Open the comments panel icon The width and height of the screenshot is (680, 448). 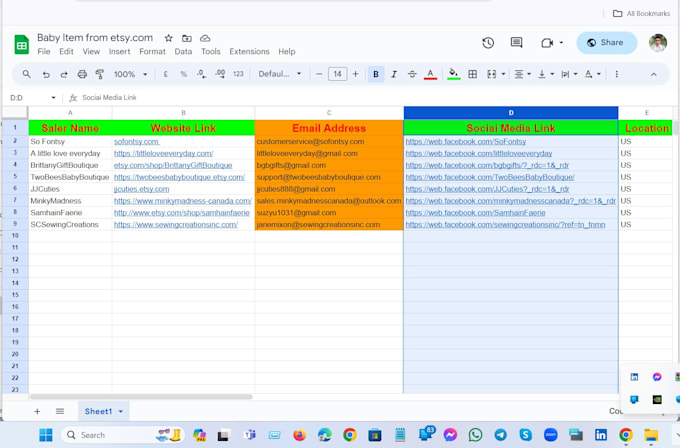pos(516,43)
